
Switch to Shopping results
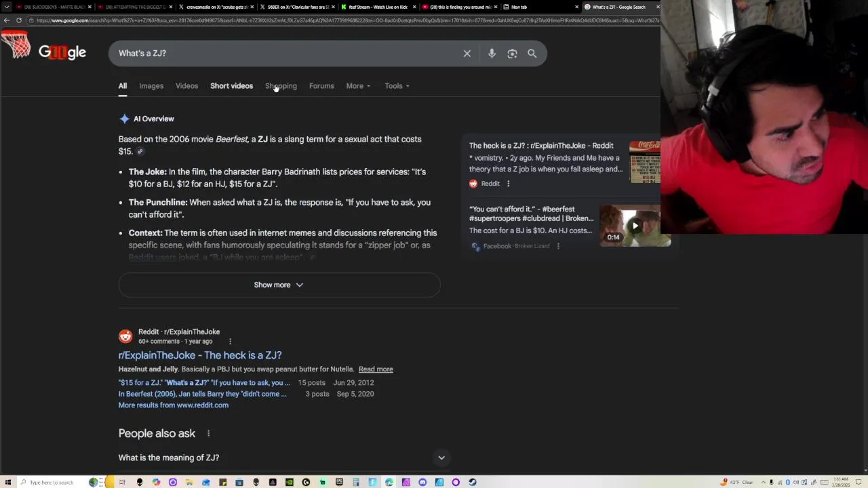[x=281, y=86]
